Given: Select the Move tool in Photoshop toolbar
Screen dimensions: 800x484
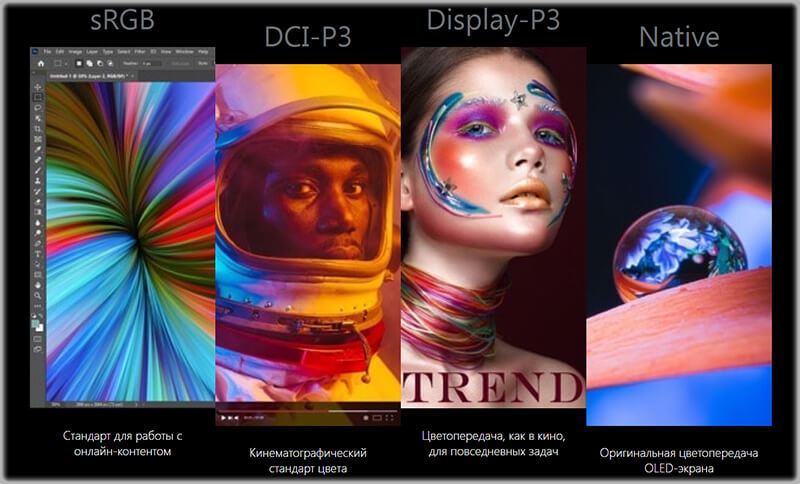Looking at the screenshot, I should tap(38, 87).
